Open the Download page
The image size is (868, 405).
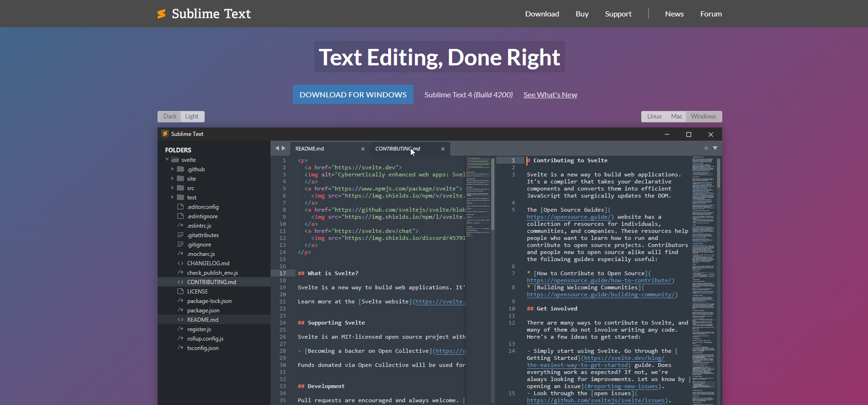click(542, 14)
